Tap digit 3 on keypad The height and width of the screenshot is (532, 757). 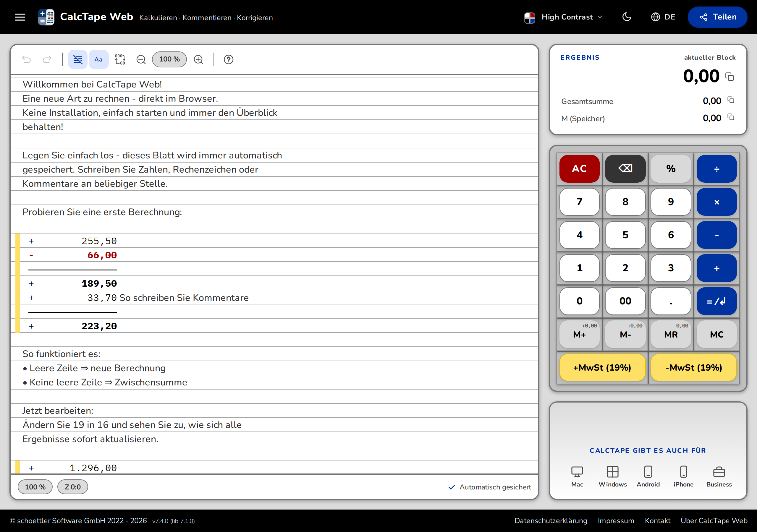click(x=671, y=268)
